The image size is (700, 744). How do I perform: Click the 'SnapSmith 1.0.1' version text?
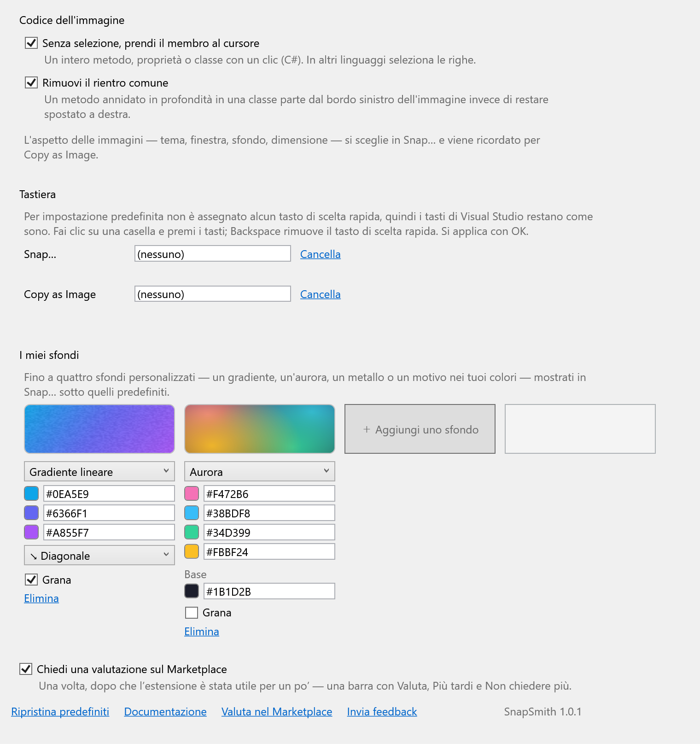tap(543, 712)
